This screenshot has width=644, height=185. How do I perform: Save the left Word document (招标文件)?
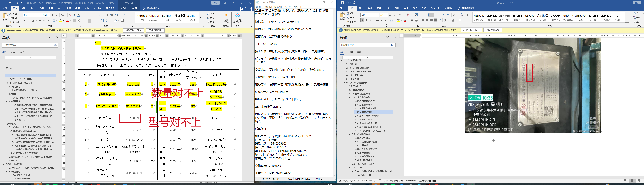(5, 3)
